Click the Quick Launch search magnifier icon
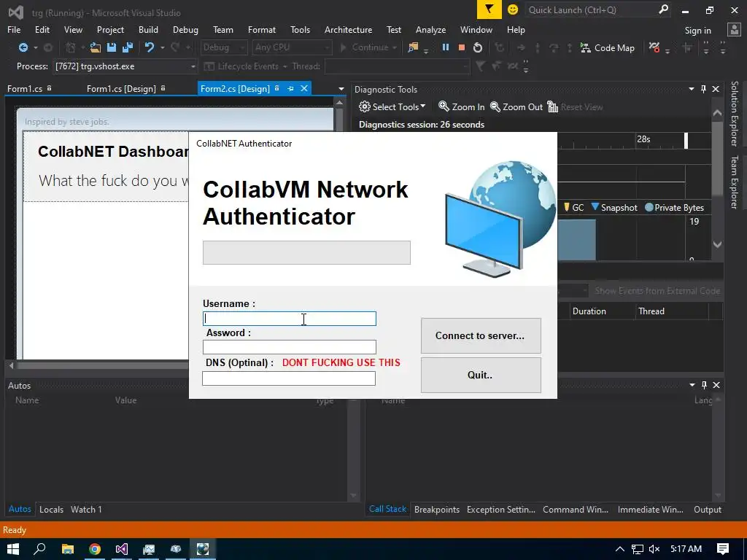This screenshot has width=747, height=560. pos(663,9)
